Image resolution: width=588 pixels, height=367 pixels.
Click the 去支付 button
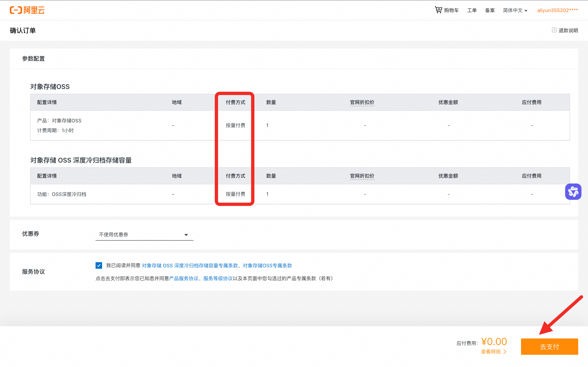tap(549, 346)
